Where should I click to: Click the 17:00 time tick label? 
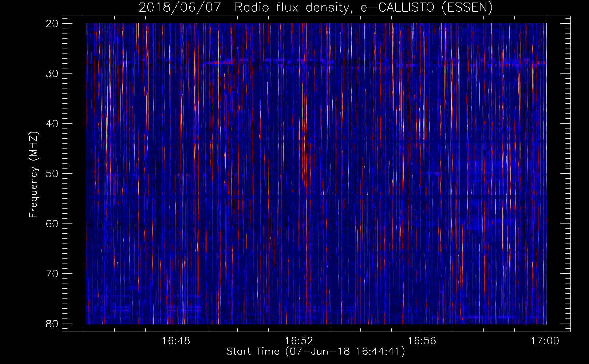545,341
